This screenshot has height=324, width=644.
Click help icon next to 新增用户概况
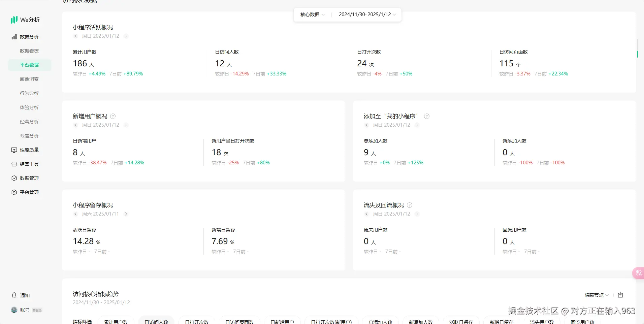[x=113, y=116]
